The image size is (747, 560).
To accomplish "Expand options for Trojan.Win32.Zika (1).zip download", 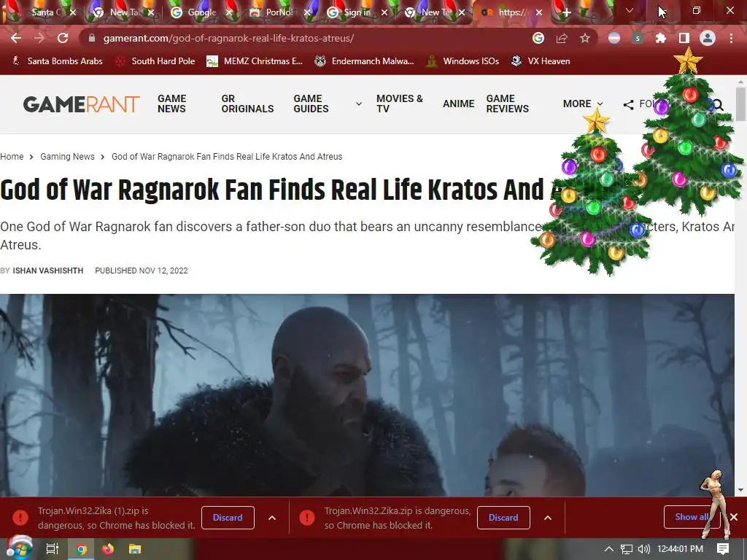I will [272, 518].
